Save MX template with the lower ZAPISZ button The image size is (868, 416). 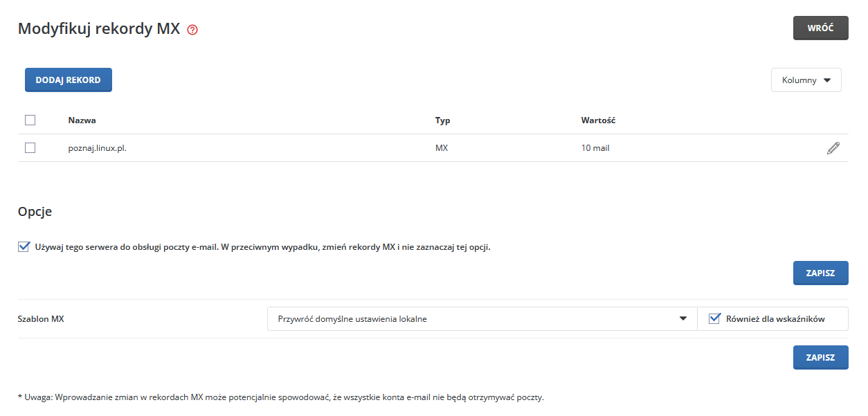coord(820,358)
